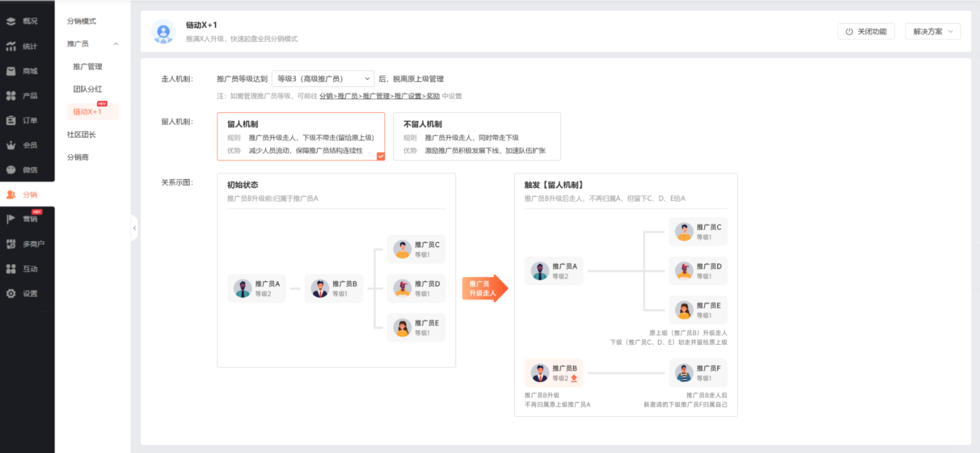This screenshot has height=453, width=980.
Task: Open the 订单 orders icon
Action: point(11,120)
